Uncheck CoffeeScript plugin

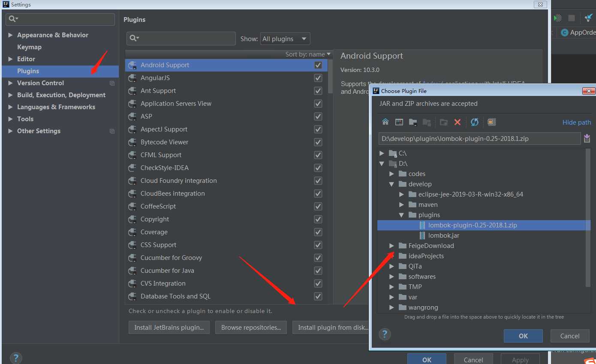pos(318,206)
